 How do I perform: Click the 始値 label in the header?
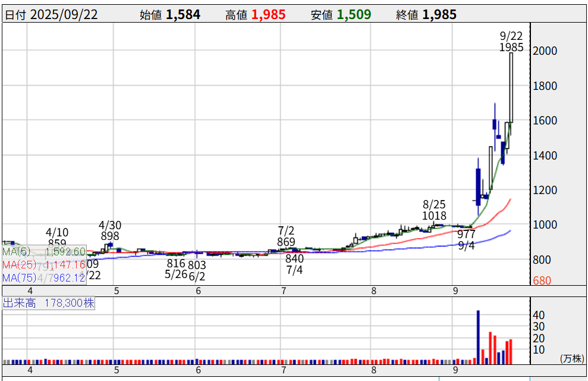151,15
